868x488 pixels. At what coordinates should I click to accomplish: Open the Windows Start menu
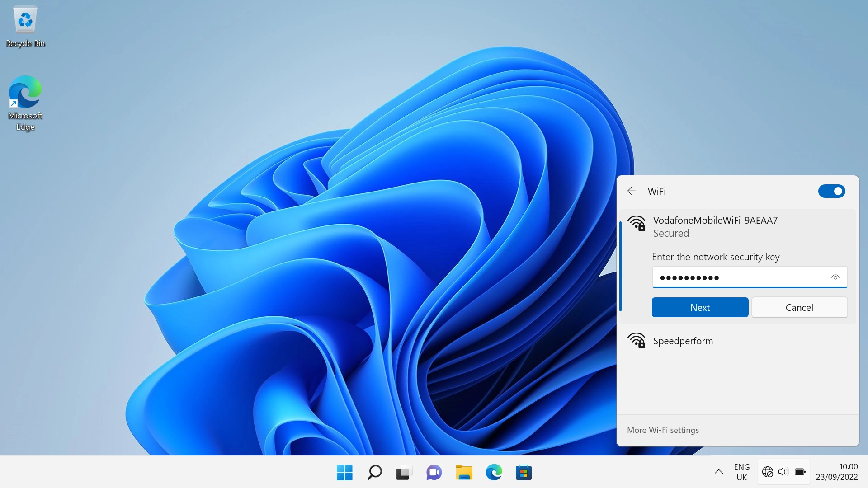pos(344,473)
